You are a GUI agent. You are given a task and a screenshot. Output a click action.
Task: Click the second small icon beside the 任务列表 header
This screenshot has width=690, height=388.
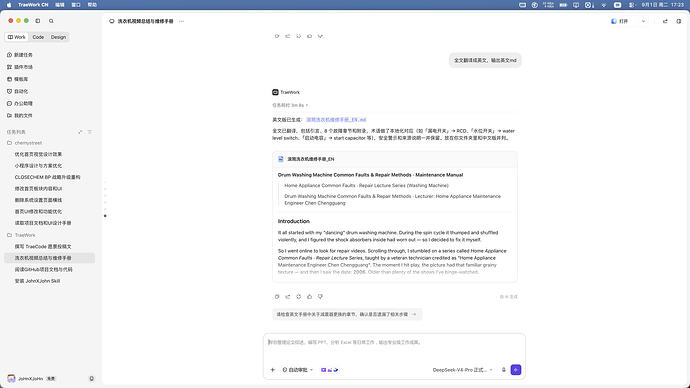[90, 132]
